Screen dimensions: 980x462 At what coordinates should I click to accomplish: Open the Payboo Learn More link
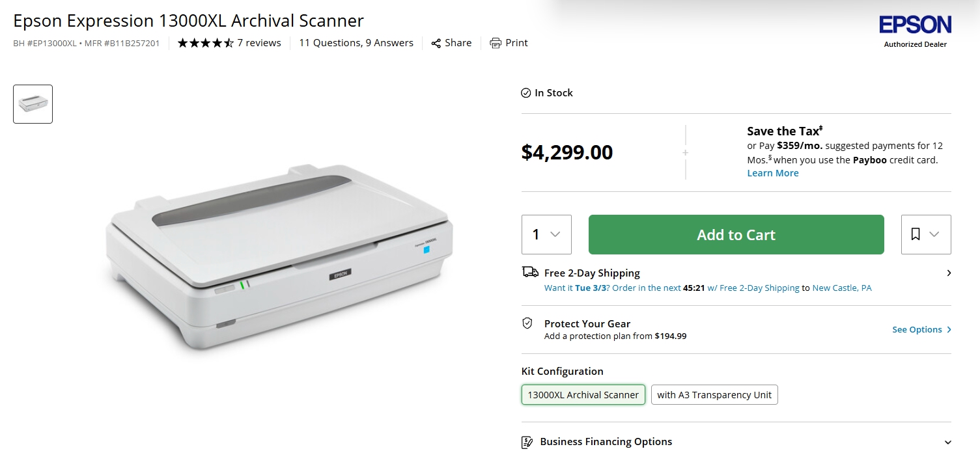click(773, 173)
